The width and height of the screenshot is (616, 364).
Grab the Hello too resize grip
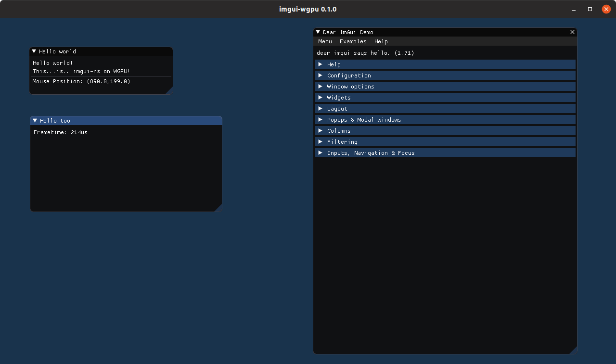218,208
